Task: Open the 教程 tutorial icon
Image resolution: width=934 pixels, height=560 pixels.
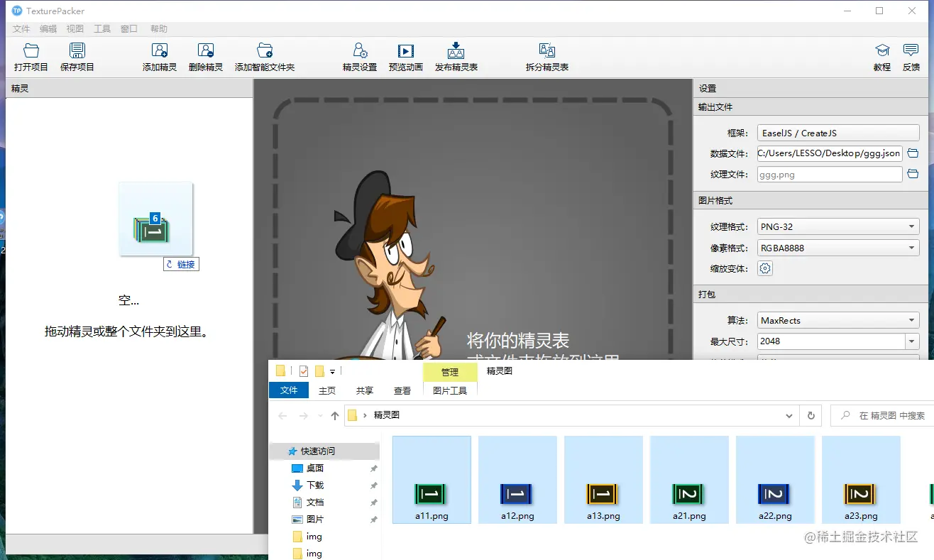Action: (882, 57)
